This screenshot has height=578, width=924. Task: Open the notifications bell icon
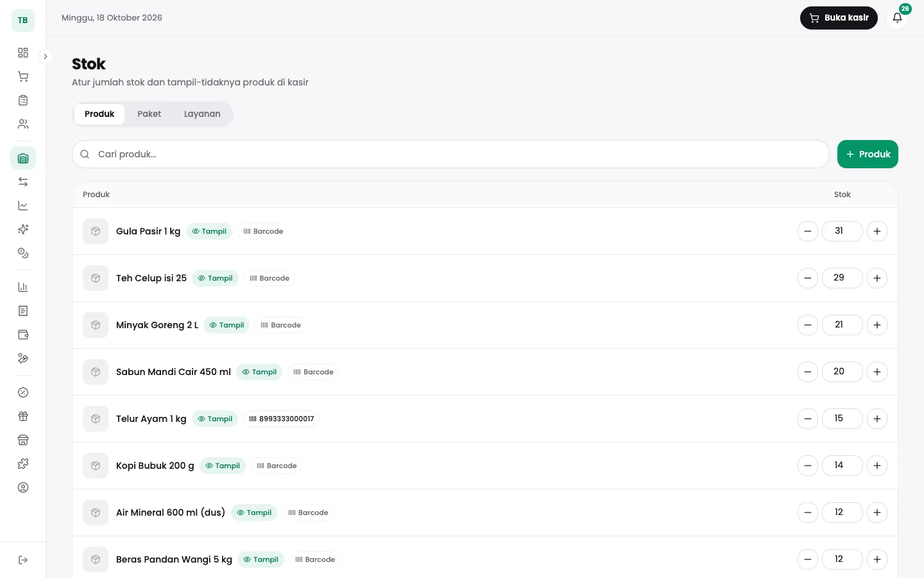(x=897, y=18)
